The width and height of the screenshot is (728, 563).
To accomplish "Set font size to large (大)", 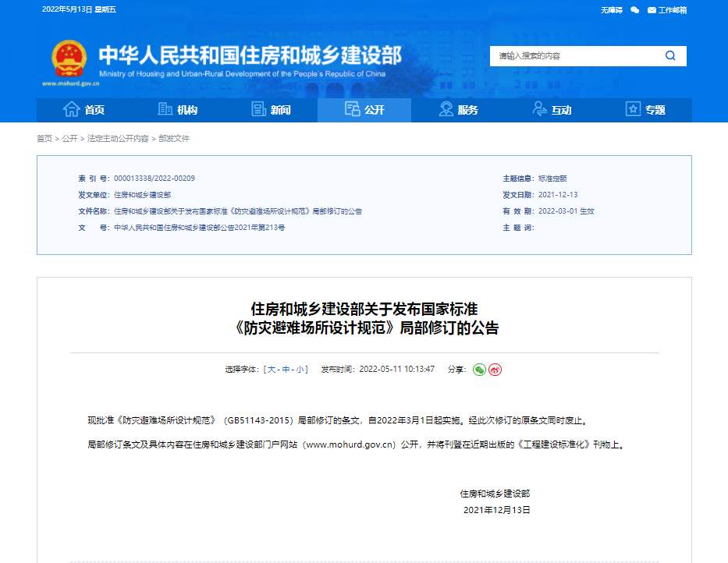I will point(272,370).
